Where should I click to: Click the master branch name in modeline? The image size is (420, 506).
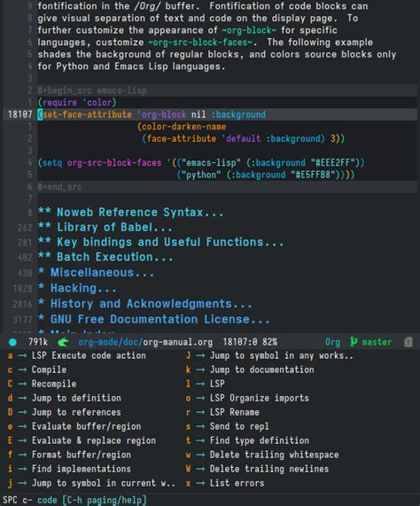coord(377,342)
